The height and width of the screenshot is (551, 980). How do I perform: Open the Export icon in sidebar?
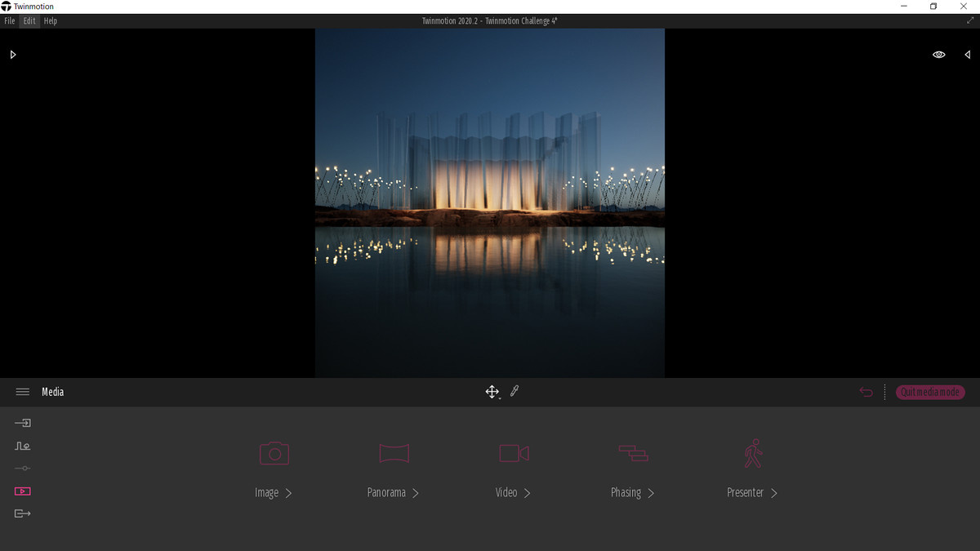23,513
